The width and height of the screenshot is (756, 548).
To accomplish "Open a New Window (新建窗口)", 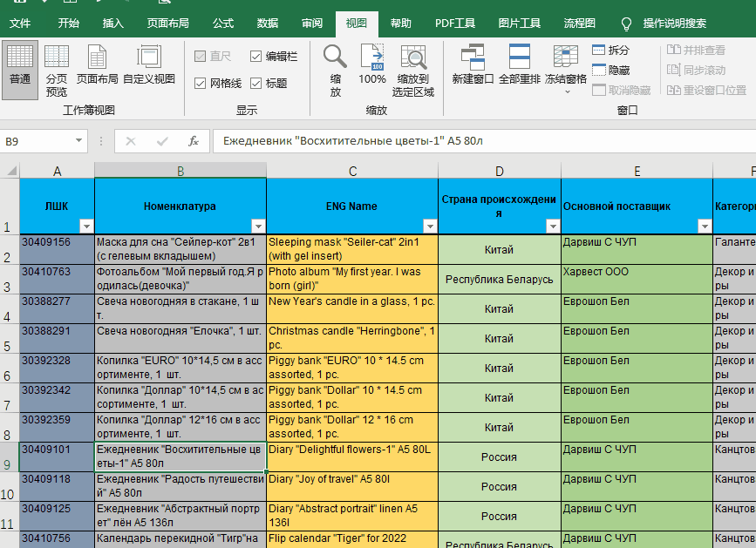I will (473, 66).
